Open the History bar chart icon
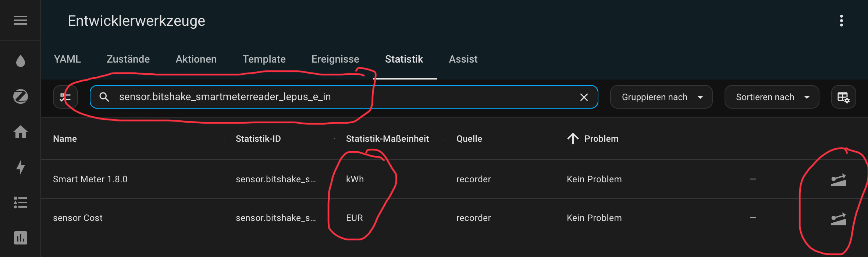The image size is (868, 257). coord(21,238)
